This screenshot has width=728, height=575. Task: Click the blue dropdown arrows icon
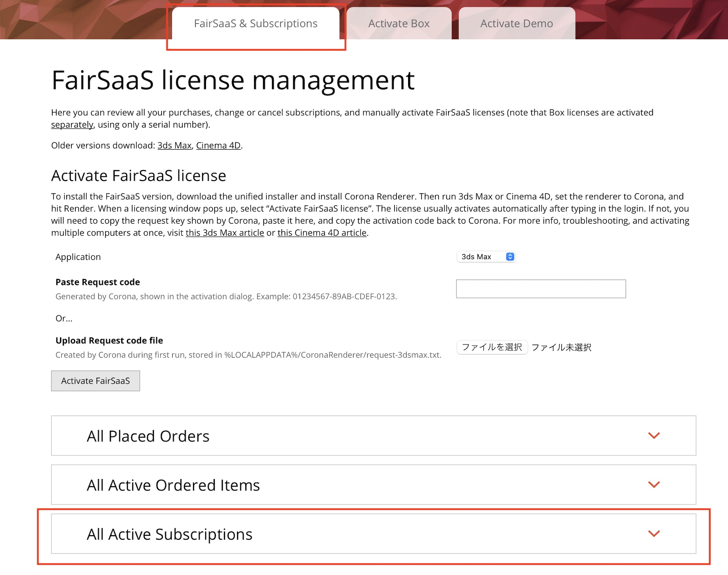click(510, 257)
